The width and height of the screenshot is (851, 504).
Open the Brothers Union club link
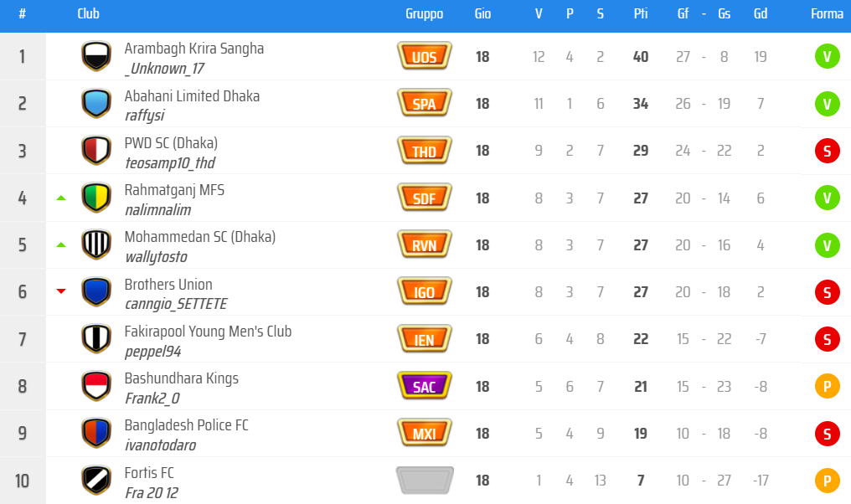(x=168, y=285)
